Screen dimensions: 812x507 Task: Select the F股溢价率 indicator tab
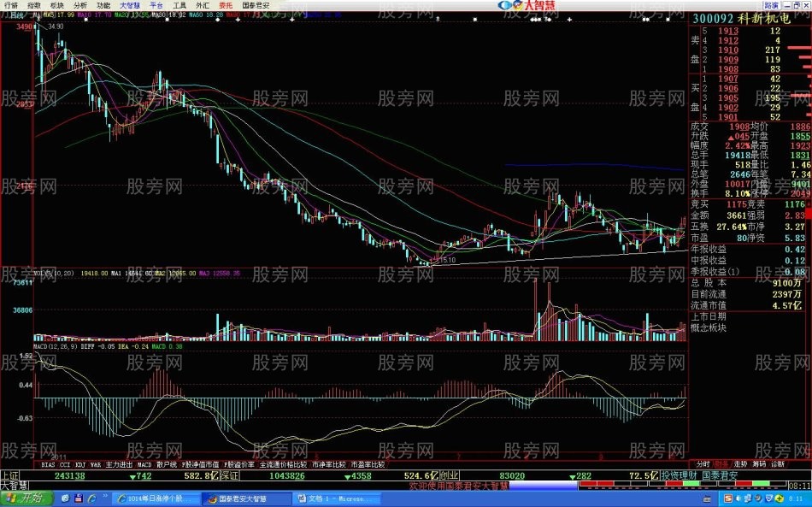click(238, 464)
